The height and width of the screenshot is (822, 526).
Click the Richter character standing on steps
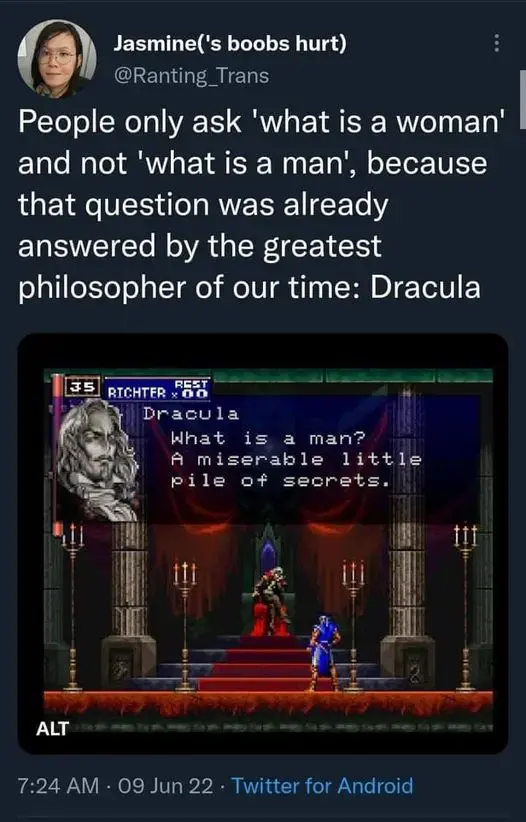pyautogui.click(x=323, y=653)
